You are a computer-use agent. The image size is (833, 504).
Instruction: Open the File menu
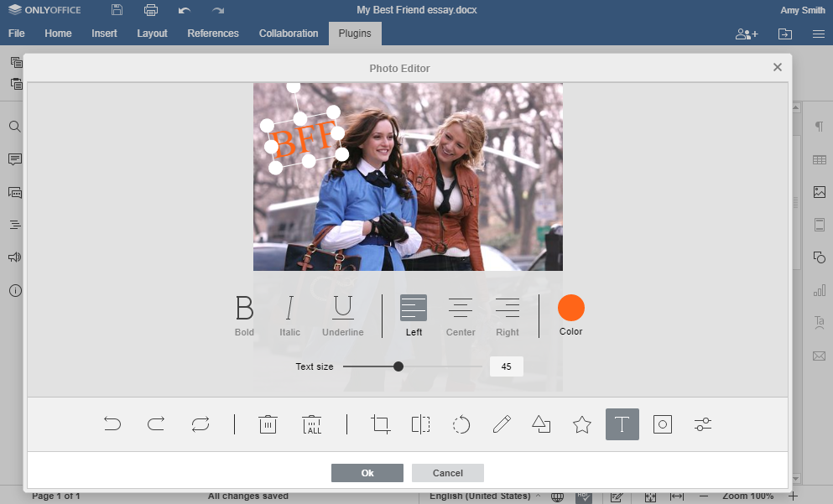[x=17, y=33]
